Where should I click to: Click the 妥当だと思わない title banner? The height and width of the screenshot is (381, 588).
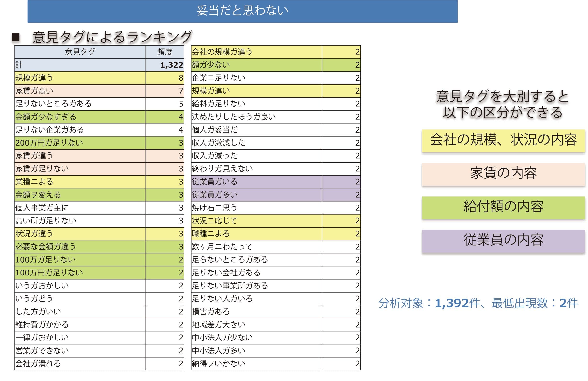[x=242, y=11]
